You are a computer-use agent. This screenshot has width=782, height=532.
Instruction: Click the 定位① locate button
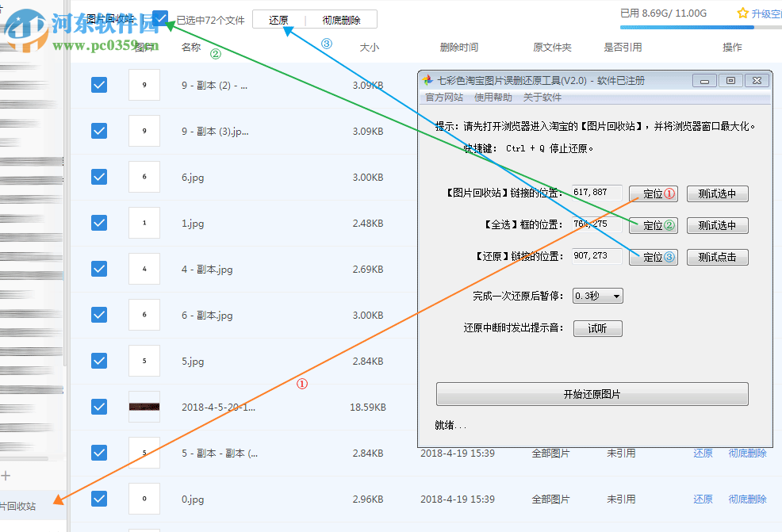tap(653, 193)
